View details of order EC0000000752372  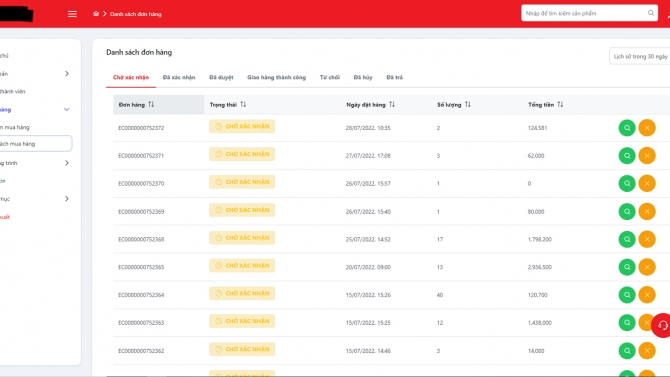point(627,128)
